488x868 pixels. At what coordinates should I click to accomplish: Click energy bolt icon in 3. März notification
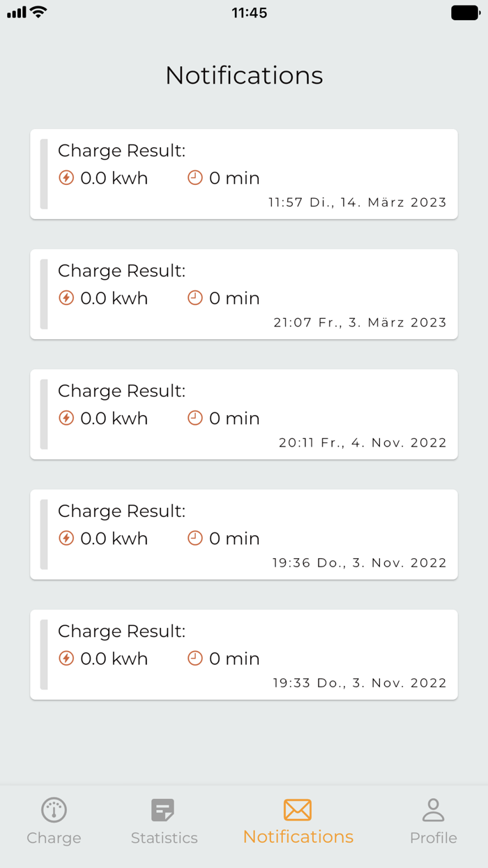point(66,298)
